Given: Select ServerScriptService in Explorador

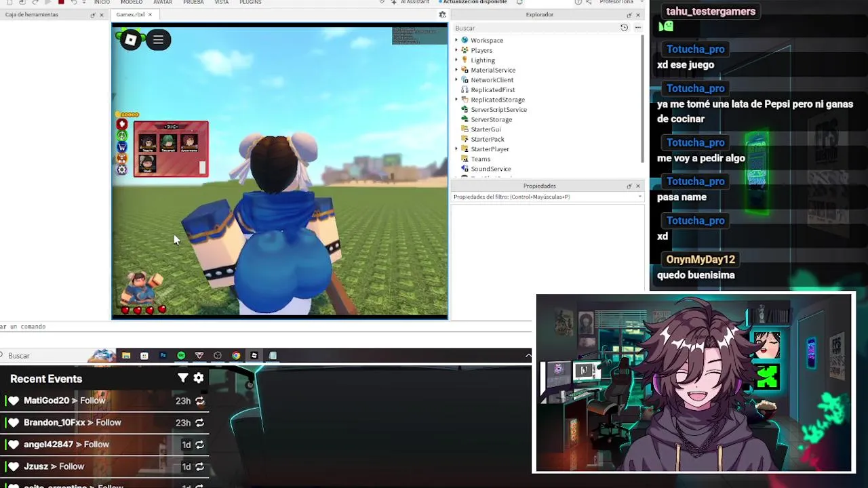Looking at the screenshot, I should tap(498, 110).
